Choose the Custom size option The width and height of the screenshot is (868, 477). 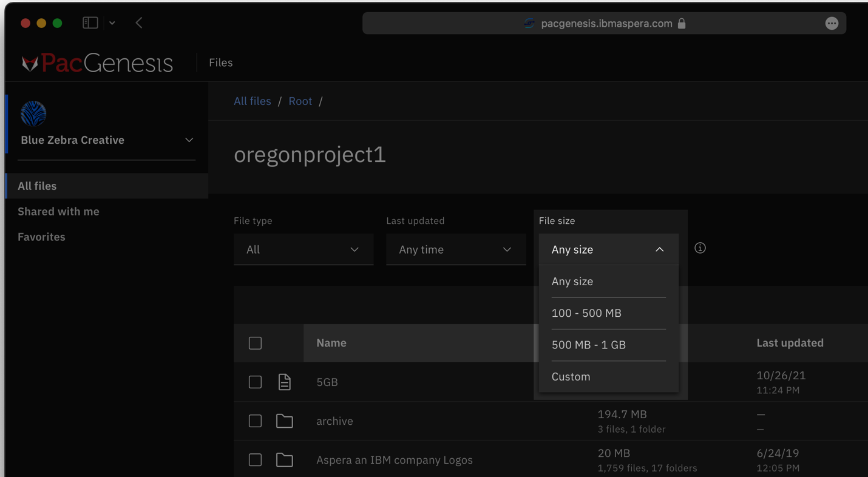click(609, 376)
